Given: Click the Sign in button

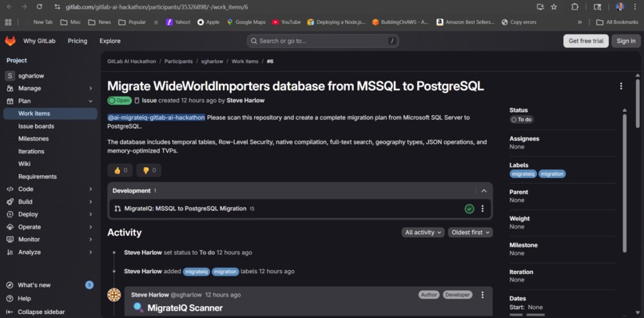Looking at the screenshot, I should click(626, 41).
